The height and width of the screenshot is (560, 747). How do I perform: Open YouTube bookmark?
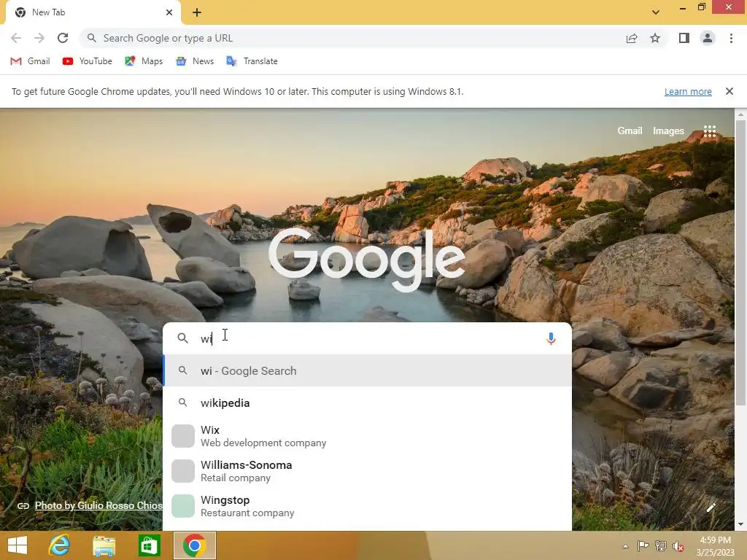click(88, 61)
